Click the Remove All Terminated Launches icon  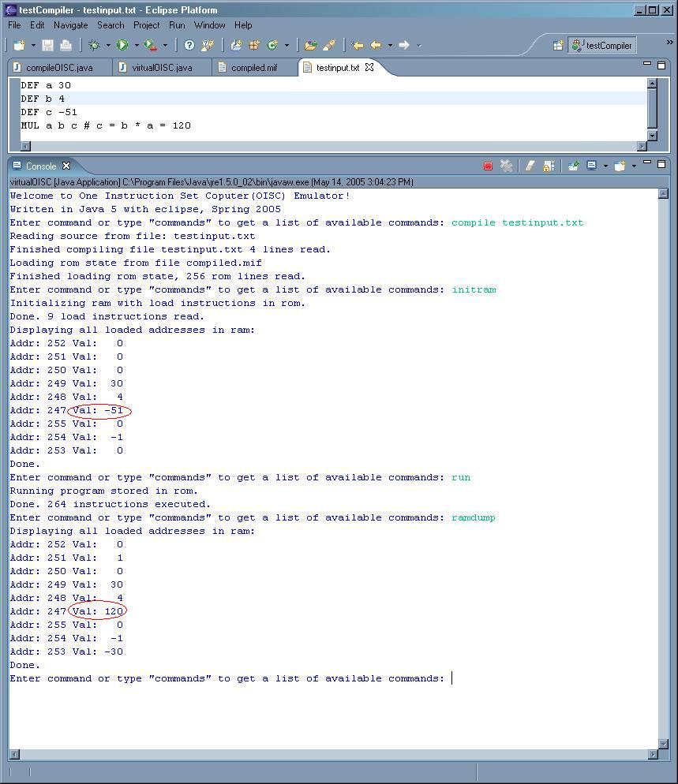pos(506,166)
